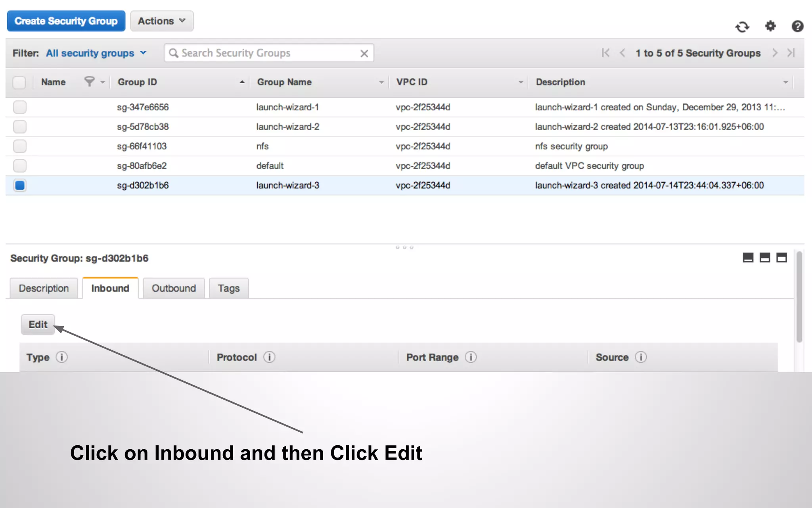Image resolution: width=812 pixels, height=508 pixels.
Task: Select group ID sg-d302b1b6 in the table
Action: coord(143,185)
